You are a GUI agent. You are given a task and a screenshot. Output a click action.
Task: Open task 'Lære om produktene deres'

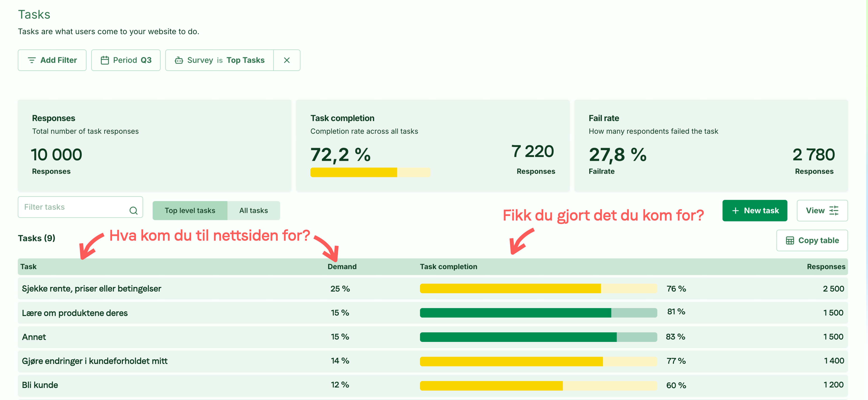tap(75, 313)
